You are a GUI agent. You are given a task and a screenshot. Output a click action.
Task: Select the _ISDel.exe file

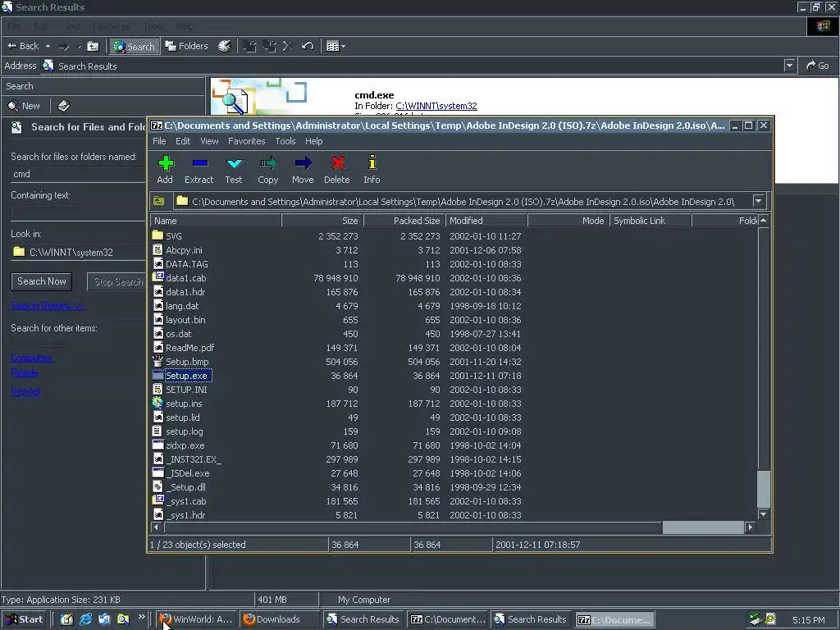click(188, 473)
